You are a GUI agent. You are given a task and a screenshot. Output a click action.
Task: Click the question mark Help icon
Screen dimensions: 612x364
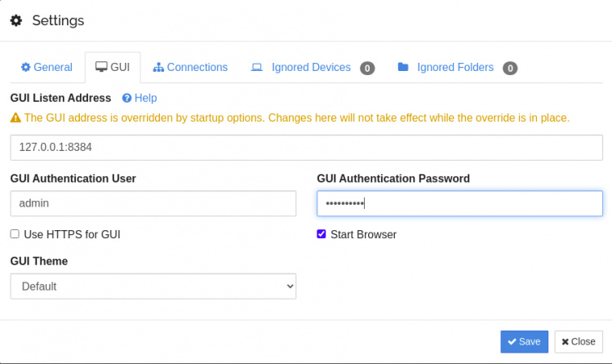pyautogui.click(x=126, y=98)
